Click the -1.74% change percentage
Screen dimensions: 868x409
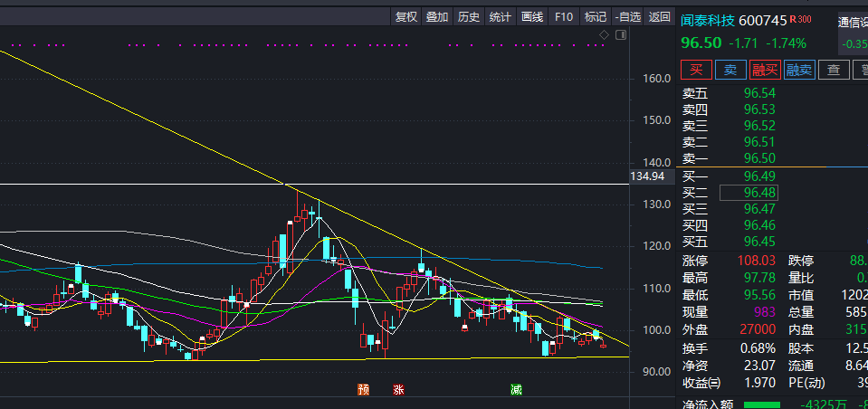786,43
